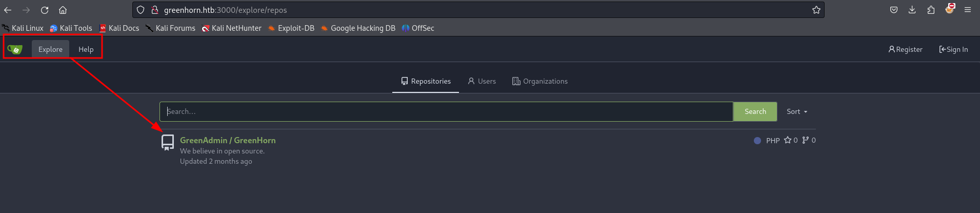Reload the page with the refresh icon
The height and width of the screenshot is (213, 980).
click(45, 10)
